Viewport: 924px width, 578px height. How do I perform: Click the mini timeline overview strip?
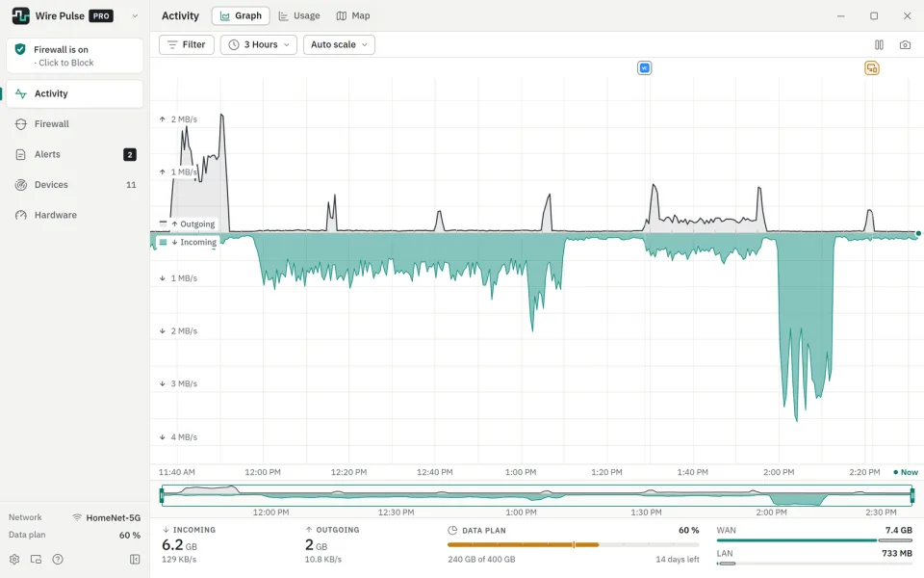(x=537, y=495)
